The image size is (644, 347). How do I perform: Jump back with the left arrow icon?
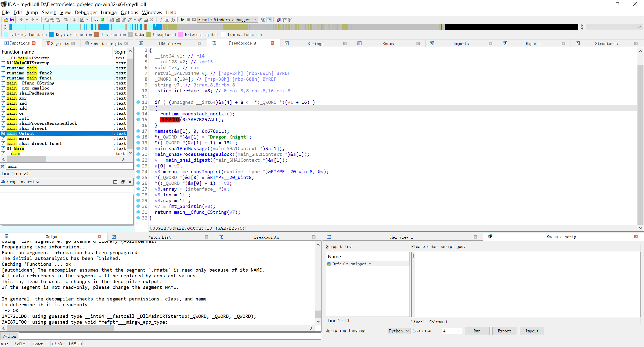point(22,20)
